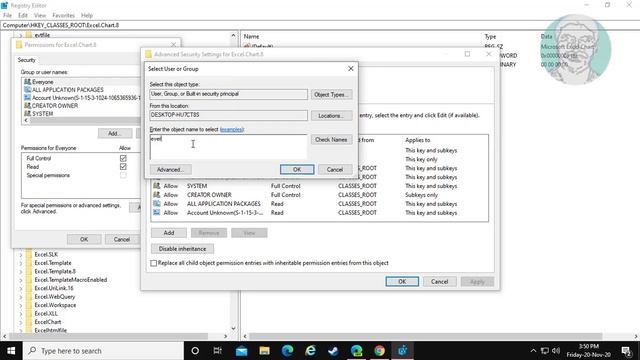Launch Google Chrome from taskbar

[380, 351]
